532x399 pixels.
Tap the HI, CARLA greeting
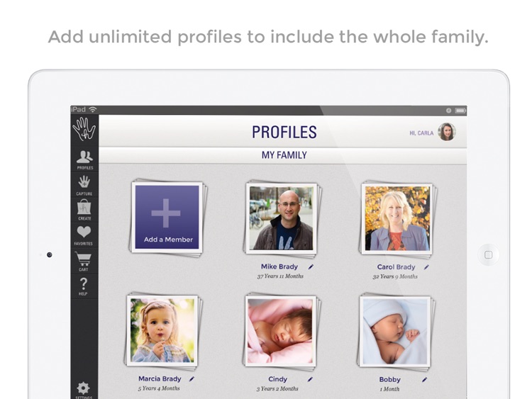pyautogui.click(x=421, y=133)
